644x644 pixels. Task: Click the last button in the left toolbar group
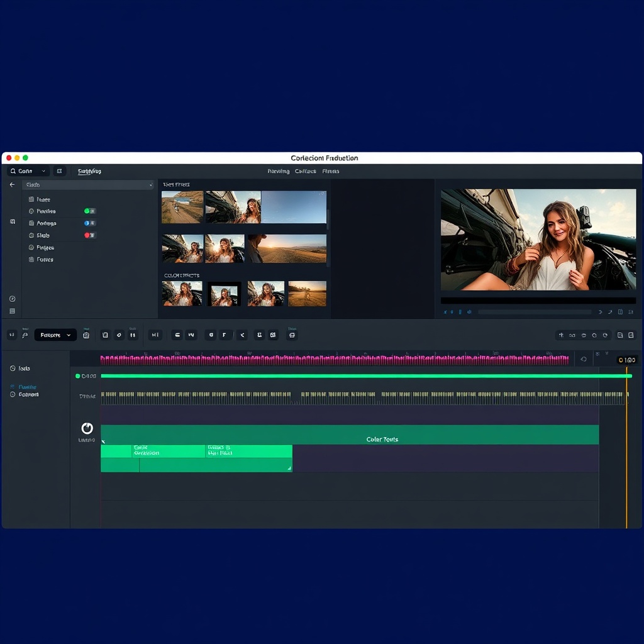point(292,336)
